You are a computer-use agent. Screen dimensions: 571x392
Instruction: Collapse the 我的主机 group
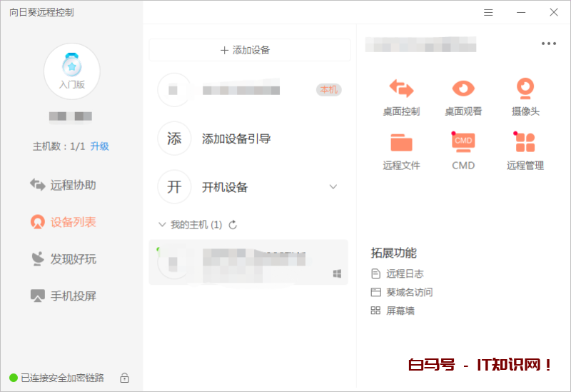coord(162,225)
